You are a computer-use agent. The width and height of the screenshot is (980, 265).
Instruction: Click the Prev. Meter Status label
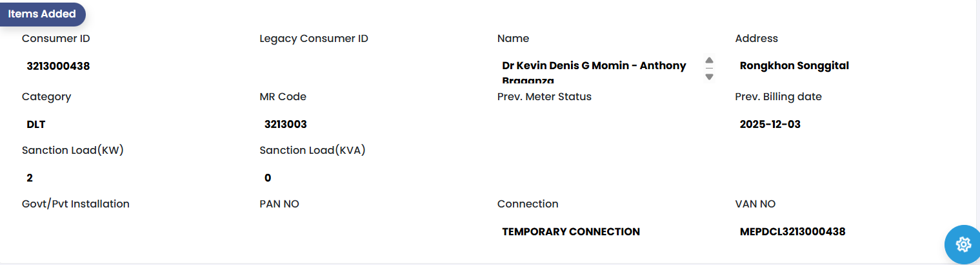[x=544, y=97]
